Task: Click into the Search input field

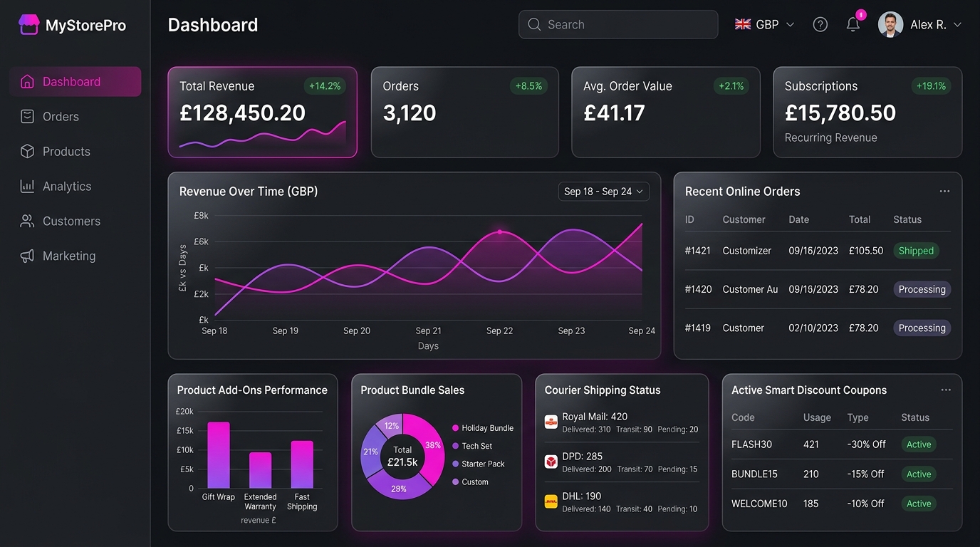Action: (x=618, y=24)
